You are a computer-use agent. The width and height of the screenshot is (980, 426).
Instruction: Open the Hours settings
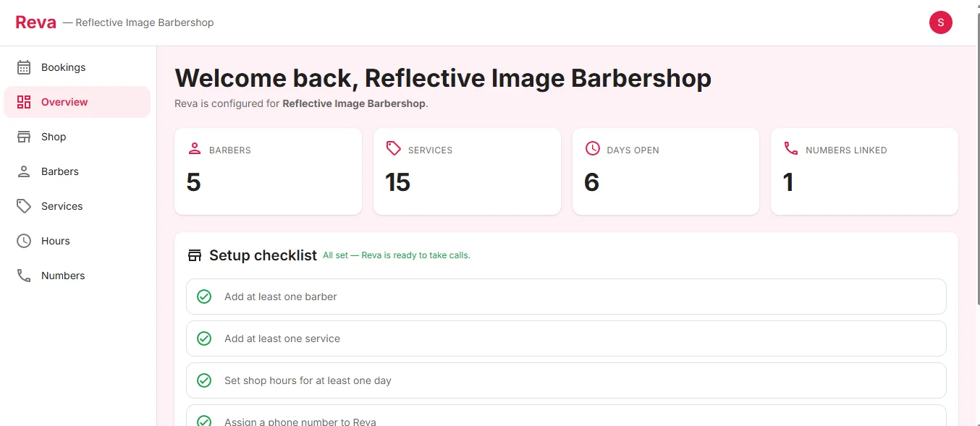[x=77, y=241]
